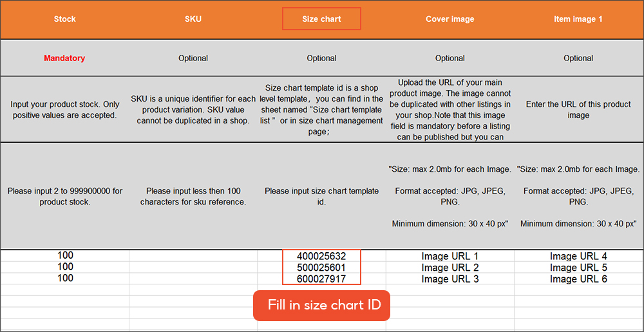The width and height of the screenshot is (644, 332).
Task: Select size chart ID 600027917 cell
Action: 321,279
